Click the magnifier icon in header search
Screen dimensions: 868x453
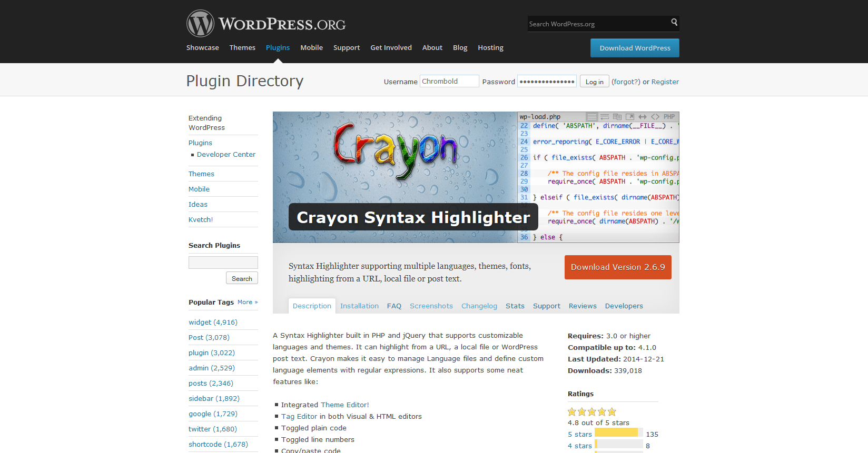674,22
